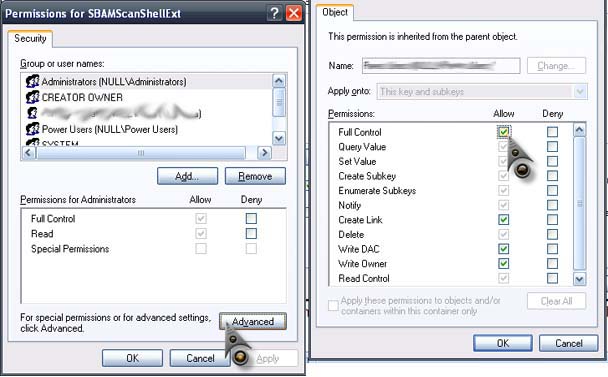The height and width of the screenshot is (377, 608).
Task: Toggle Allow for Delete
Action: pos(503,234)
